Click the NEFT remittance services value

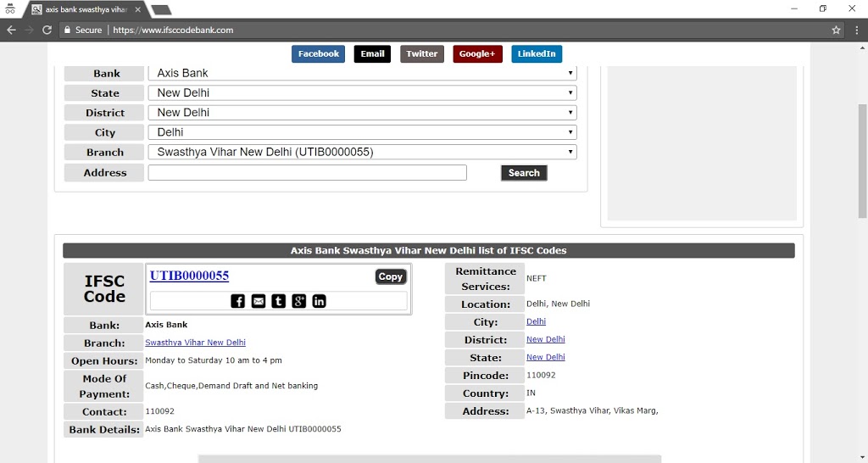point(537,278)
